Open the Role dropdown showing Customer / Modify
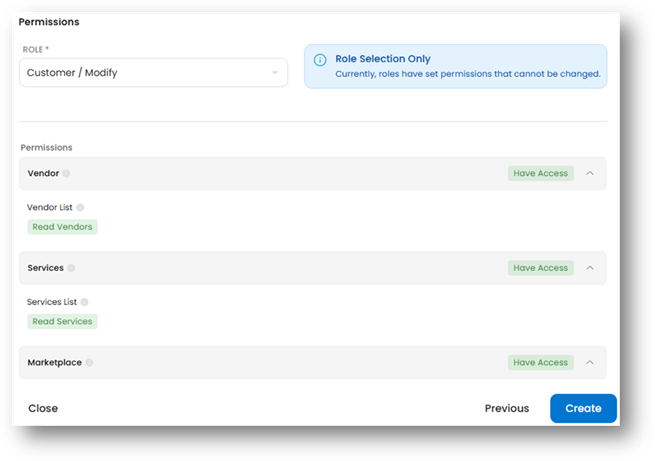655x461 pixels. (153, 73)
